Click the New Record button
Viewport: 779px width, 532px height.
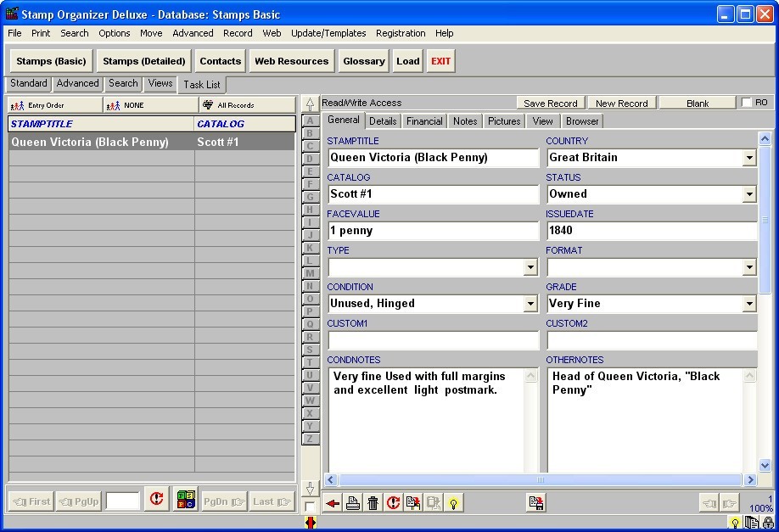(621, 104)
